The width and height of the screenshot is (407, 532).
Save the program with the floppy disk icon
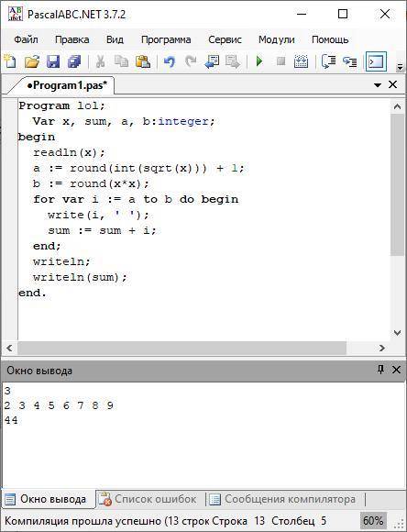click(x=53, y=61)
